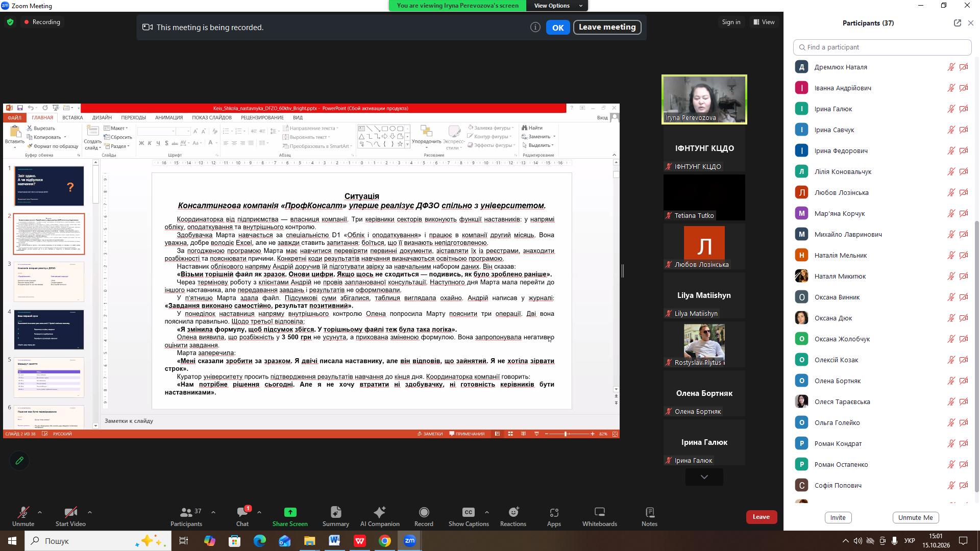This screenshot has height=551, width=980.
Task: Select Iryna Perevozova's video thumbnail
Action: (x=704, y=99)
